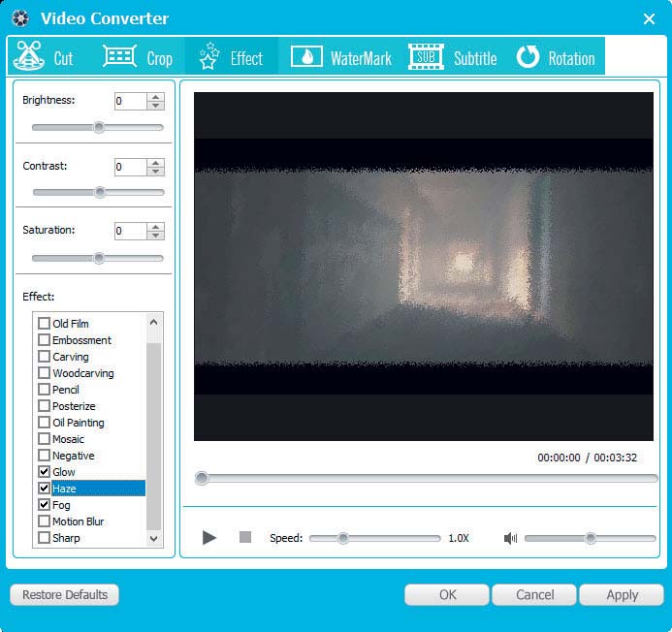The width and height of the screenshot is (672, 632).
Task: Click the Cut scissors icon
Action: [x=29, y=55]
